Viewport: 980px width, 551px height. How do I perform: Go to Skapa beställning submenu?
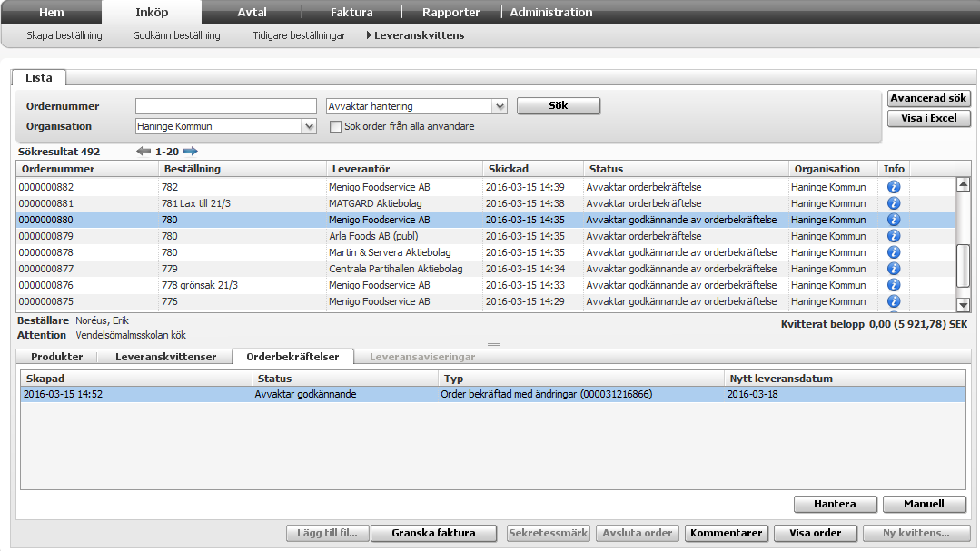coord(64,35)
